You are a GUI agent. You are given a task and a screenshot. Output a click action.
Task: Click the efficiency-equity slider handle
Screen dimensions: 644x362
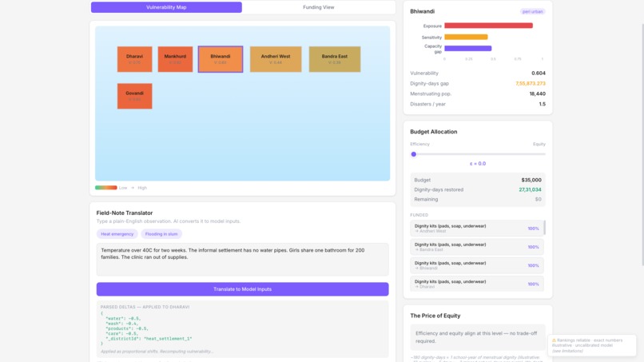coord(414,154)
